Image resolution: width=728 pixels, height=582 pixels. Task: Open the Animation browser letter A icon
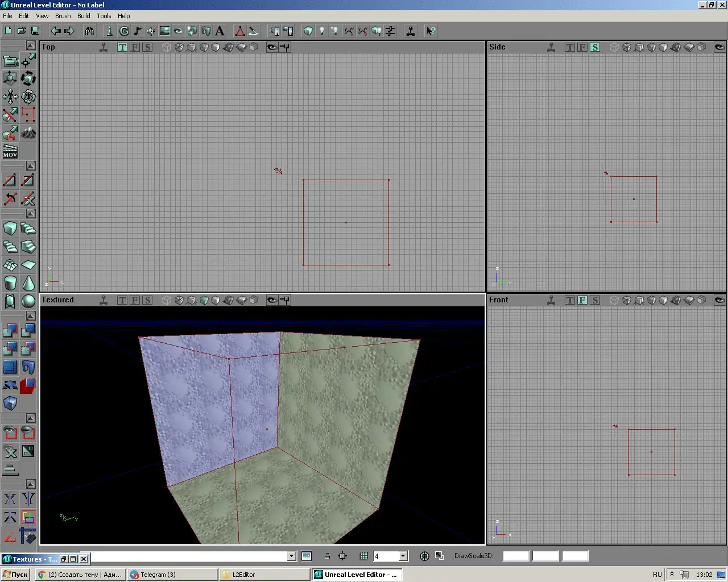(x=220, y=31)
